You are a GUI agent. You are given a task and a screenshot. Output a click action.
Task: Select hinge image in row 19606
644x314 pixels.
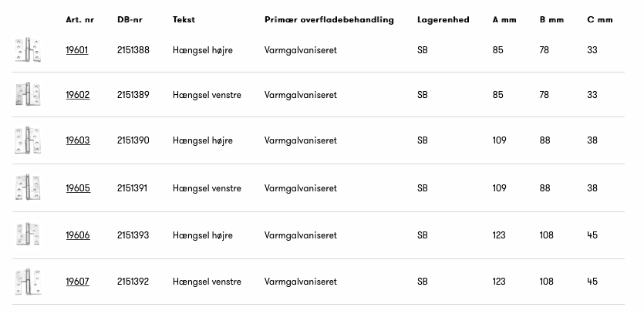pyautogui.click(x=29, y=235)
